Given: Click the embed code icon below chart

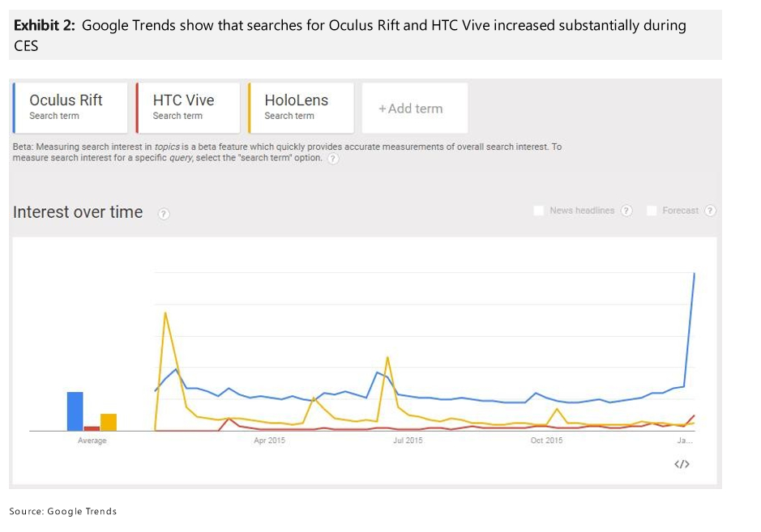Looking at the screenshot, I should pyautogui.click(x=682, y=464).
